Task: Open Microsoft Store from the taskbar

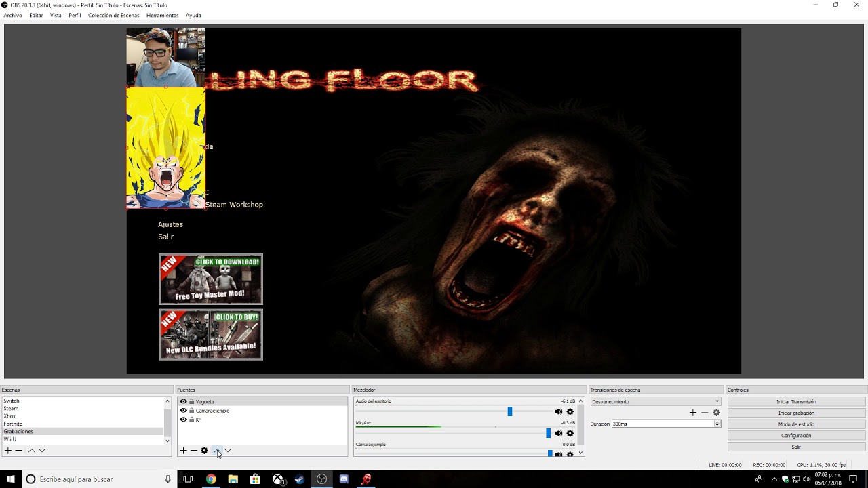Action: point(255,479)
